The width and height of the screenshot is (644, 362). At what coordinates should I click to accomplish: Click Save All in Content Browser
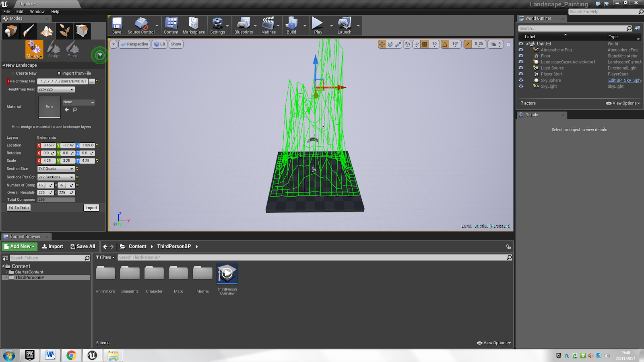(83, 247)
